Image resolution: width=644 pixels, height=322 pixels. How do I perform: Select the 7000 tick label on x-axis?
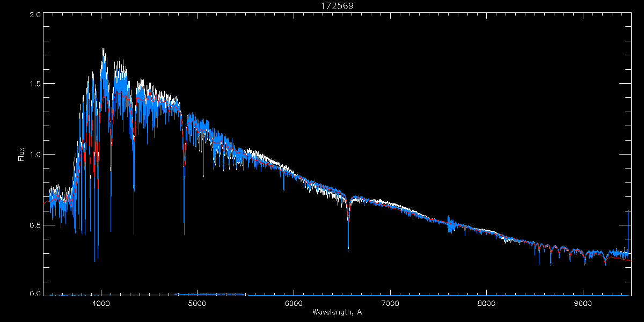point(390,302)
